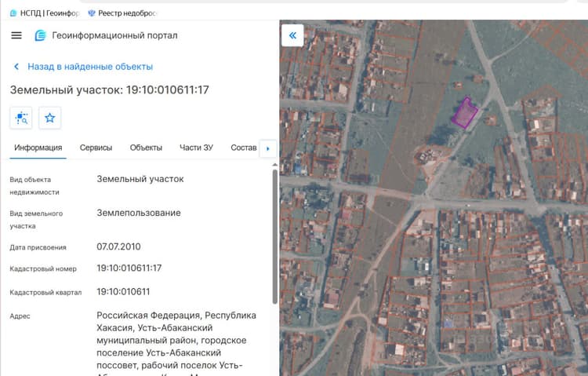Click the Кадастровый квартал label

click(45, 292)
